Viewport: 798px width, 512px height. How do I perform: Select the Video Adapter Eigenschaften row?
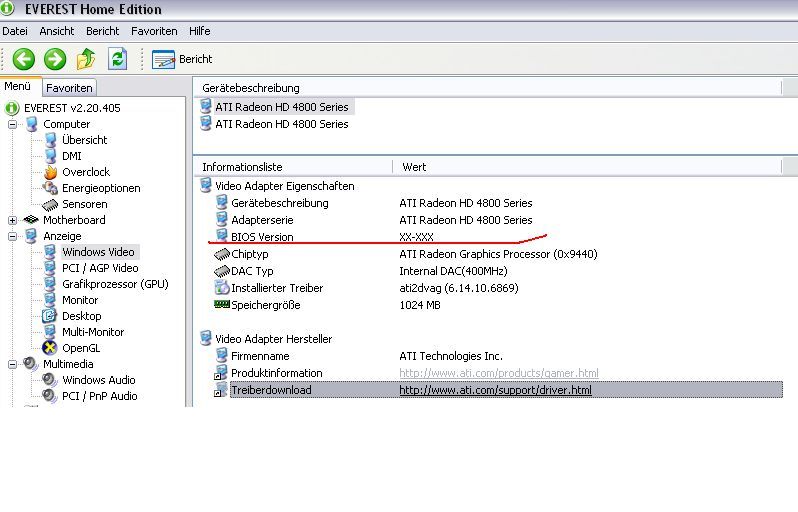(284, 186)
